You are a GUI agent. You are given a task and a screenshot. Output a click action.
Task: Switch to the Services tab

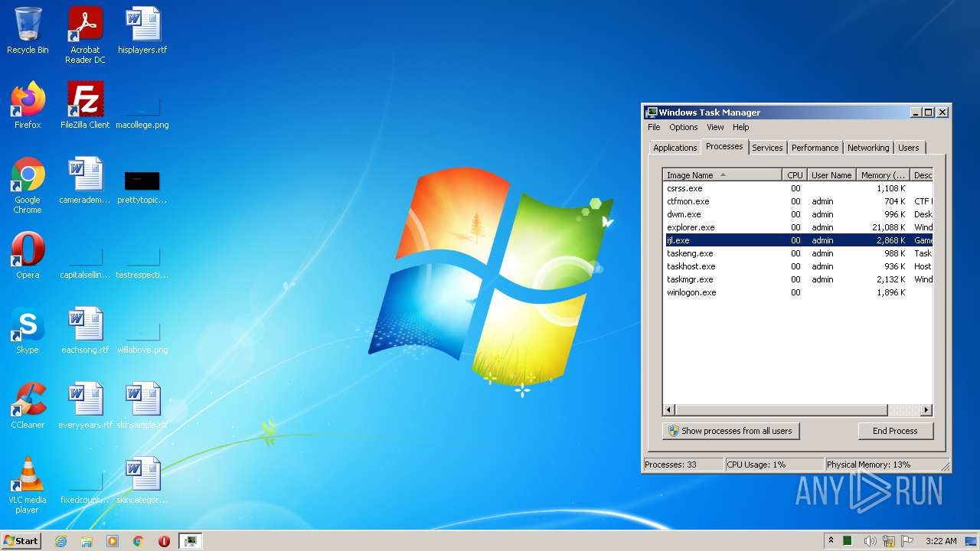click(767, 148)
